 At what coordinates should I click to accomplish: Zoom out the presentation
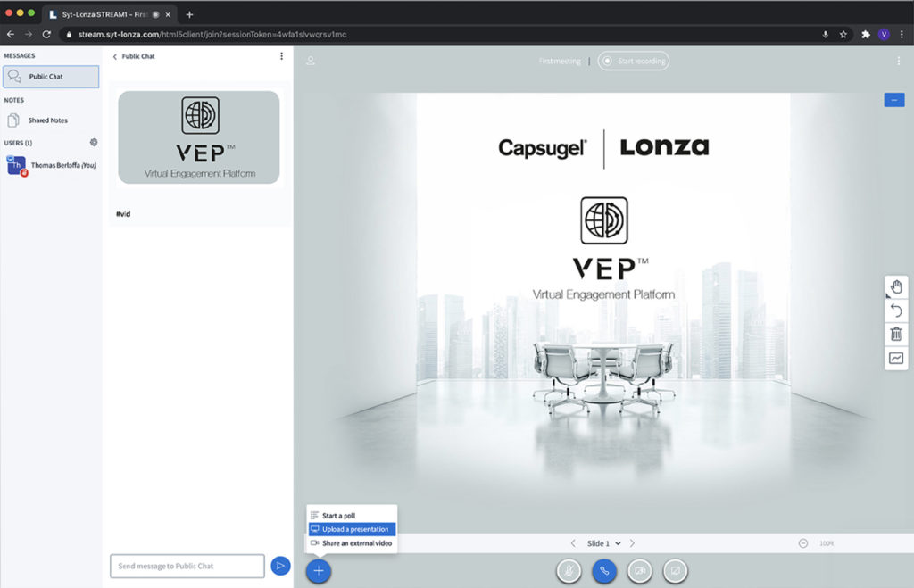click(x=802, y=543)
